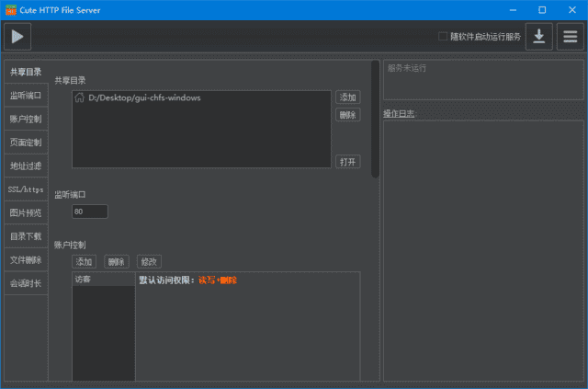Click the home icon beside shared directory path
The height and width of the screenshot is (389, 588).
(80, 97)
